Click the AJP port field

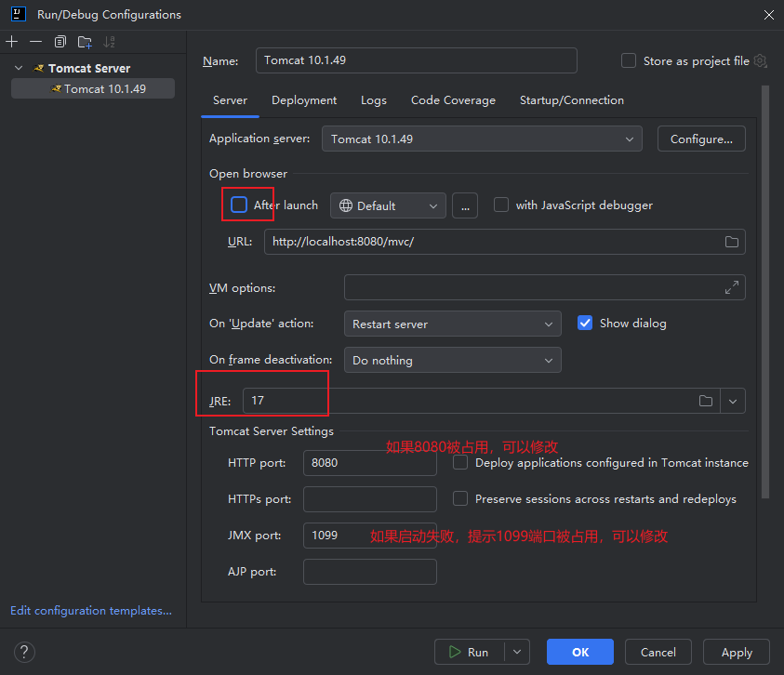pos(369,572)
